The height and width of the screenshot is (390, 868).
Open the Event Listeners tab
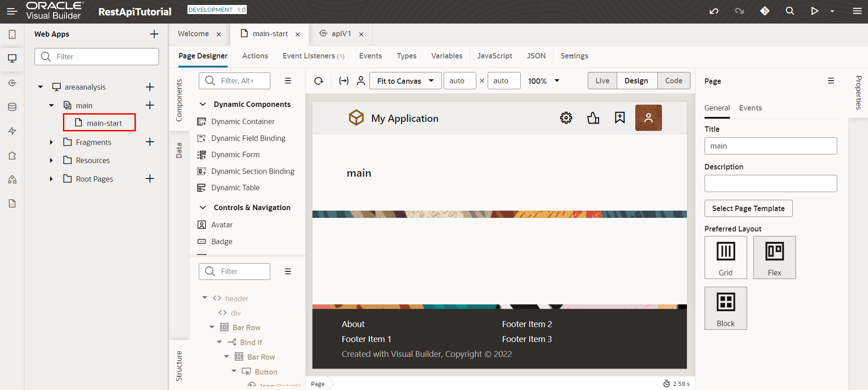point(313,56)
